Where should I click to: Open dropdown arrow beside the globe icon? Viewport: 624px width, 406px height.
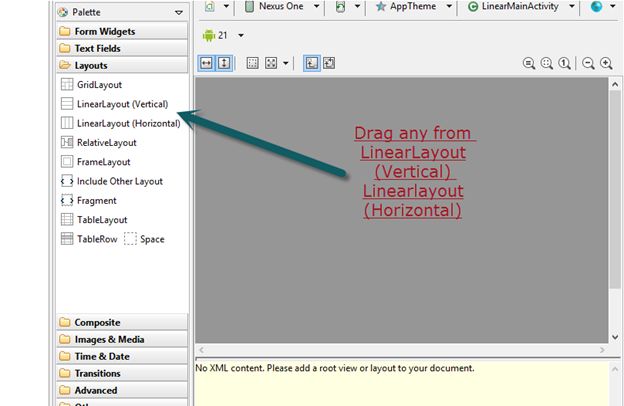(613, 6)
